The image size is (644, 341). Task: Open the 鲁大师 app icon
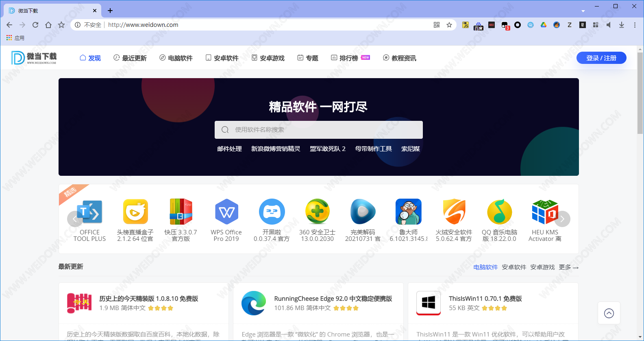pos(409,212)
